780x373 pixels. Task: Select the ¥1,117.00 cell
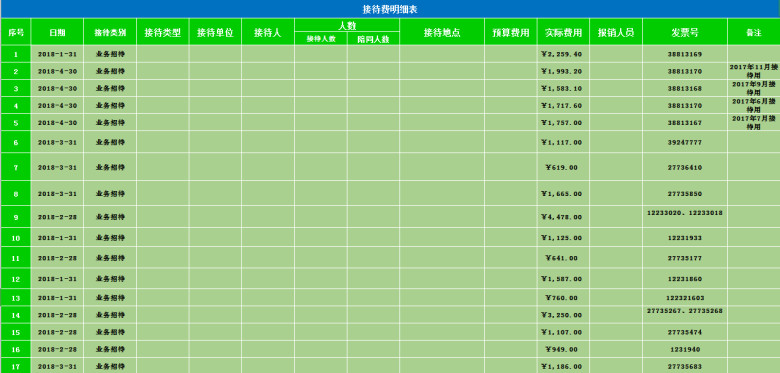click(x=563, y=142)
